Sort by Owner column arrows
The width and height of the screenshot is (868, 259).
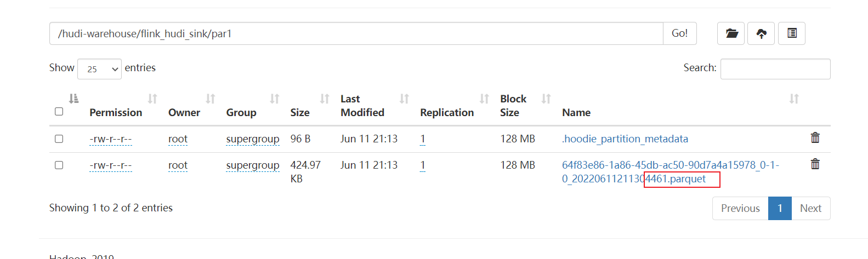pos(211,99)
